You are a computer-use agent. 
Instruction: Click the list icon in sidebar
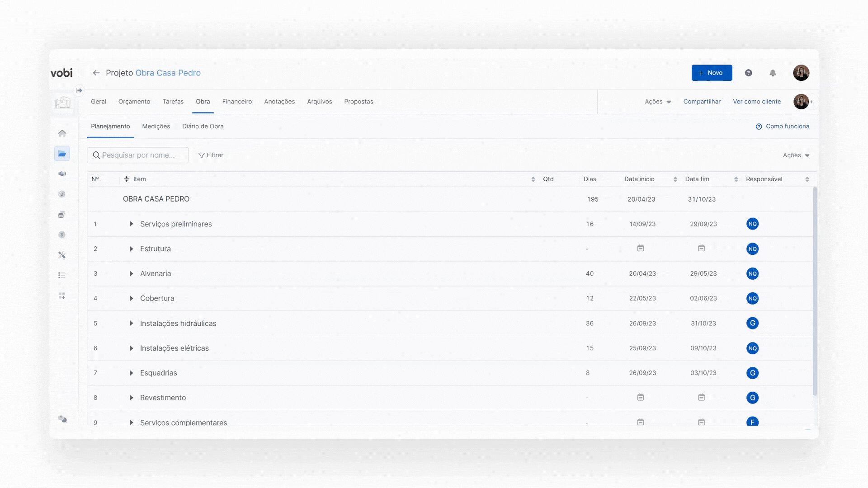pos(62,275)
